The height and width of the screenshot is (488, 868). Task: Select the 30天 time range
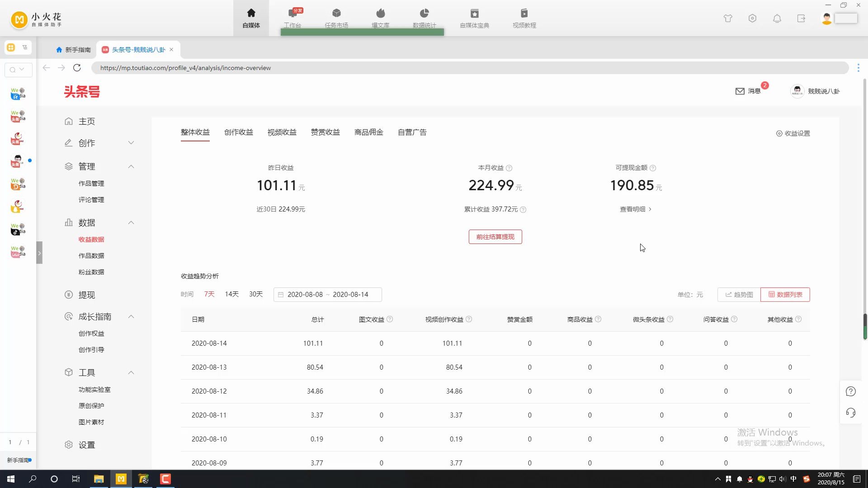pos(256,294)
